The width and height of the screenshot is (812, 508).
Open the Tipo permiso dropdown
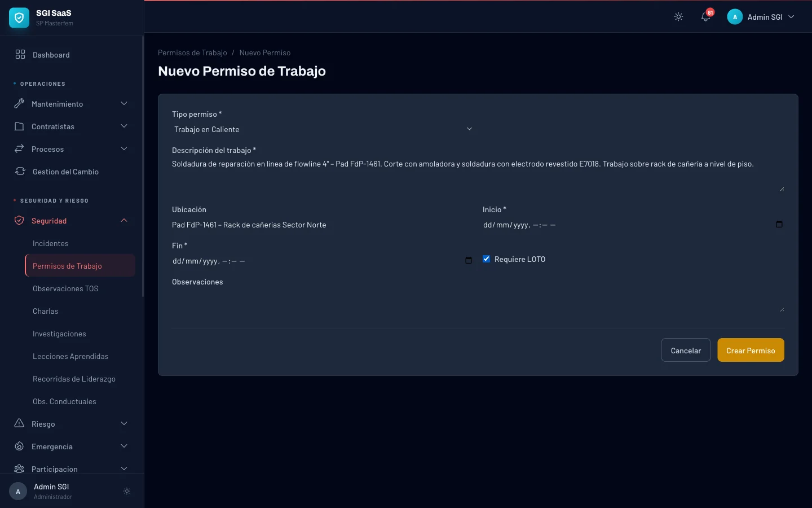pyautogui.click(x=323, y=129)
